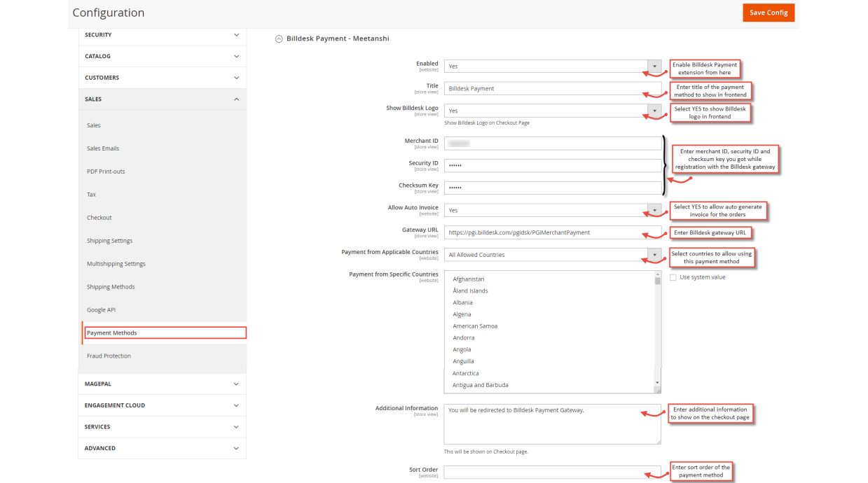Select Andorra in country list
Screen dimensions: 868x483
[463, 338]
